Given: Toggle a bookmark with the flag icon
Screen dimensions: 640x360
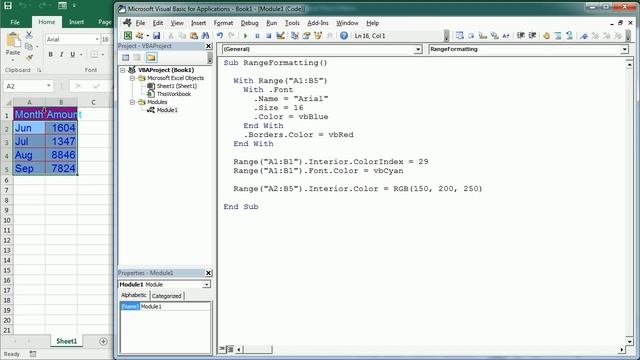Looking at the screenshot, I should tap(584, 36).
